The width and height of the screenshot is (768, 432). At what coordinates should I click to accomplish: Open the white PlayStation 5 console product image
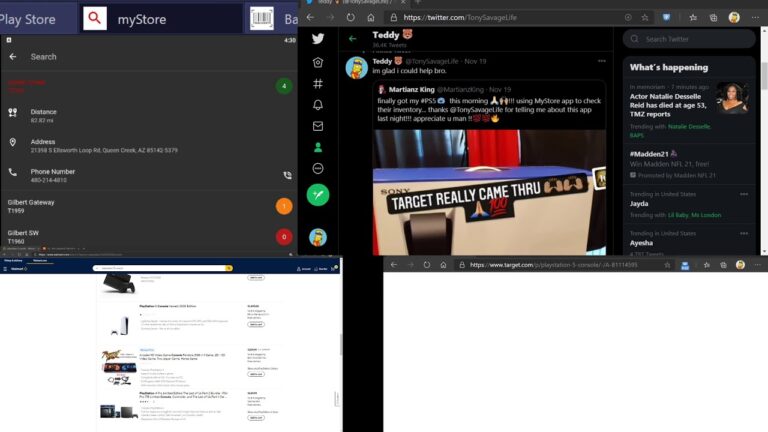120,325
